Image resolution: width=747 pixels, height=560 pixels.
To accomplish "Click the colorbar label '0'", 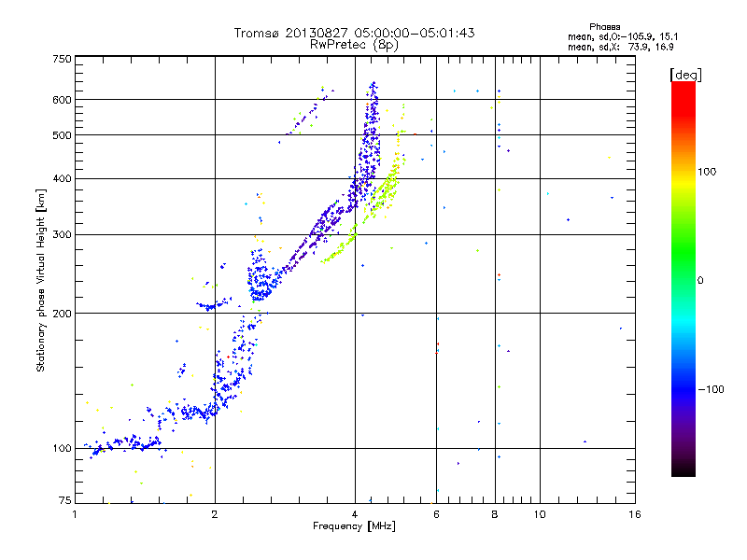I will tap(700, 281).
